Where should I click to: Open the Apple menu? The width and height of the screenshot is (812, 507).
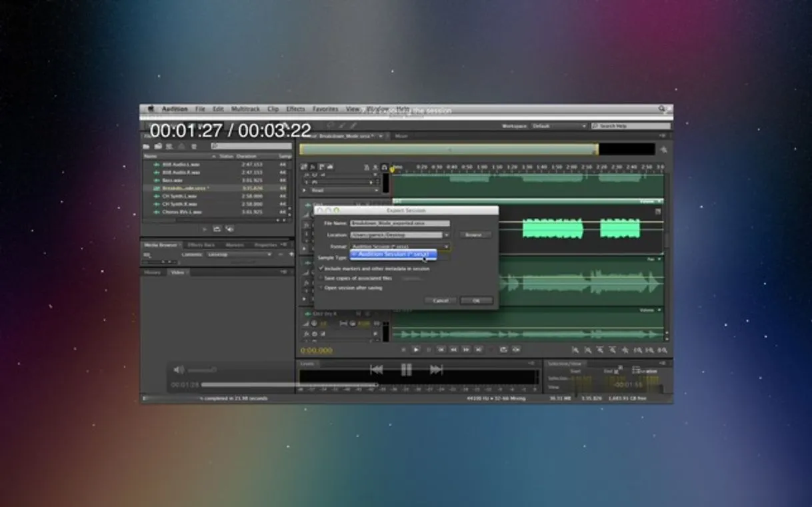pos(151,109)
